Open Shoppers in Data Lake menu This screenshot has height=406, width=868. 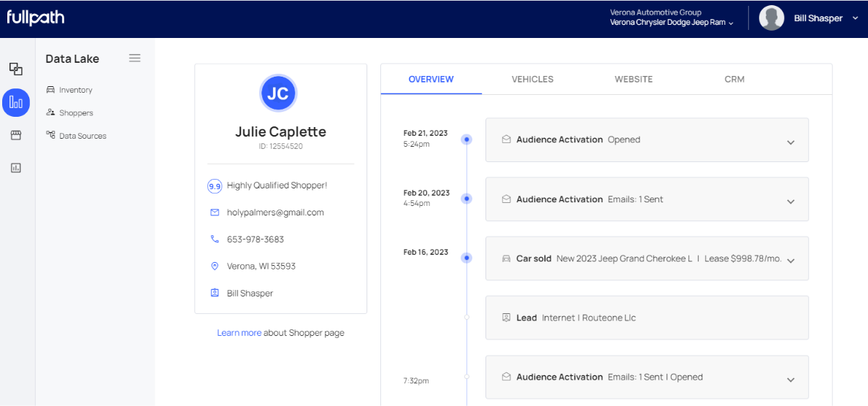pos(76,113)
